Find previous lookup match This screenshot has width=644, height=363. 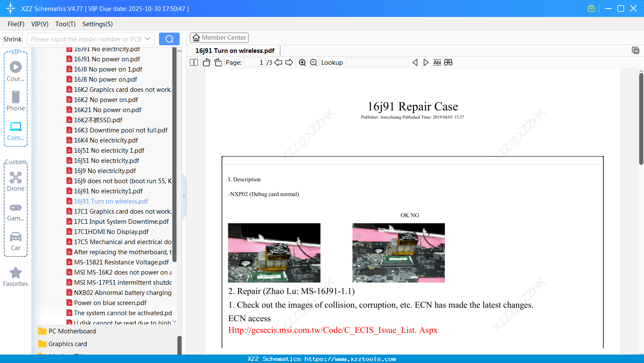pos(415,63)
